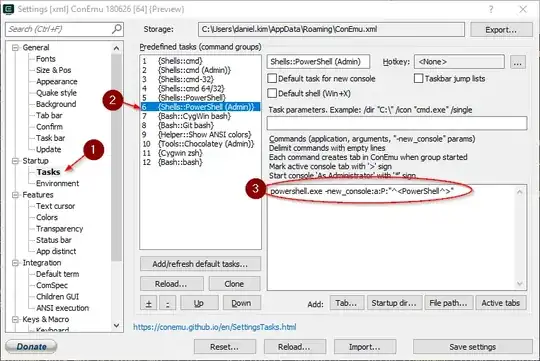Collapse the Keys & Macro node
This screenshot has width=540, height=361.
15,319
